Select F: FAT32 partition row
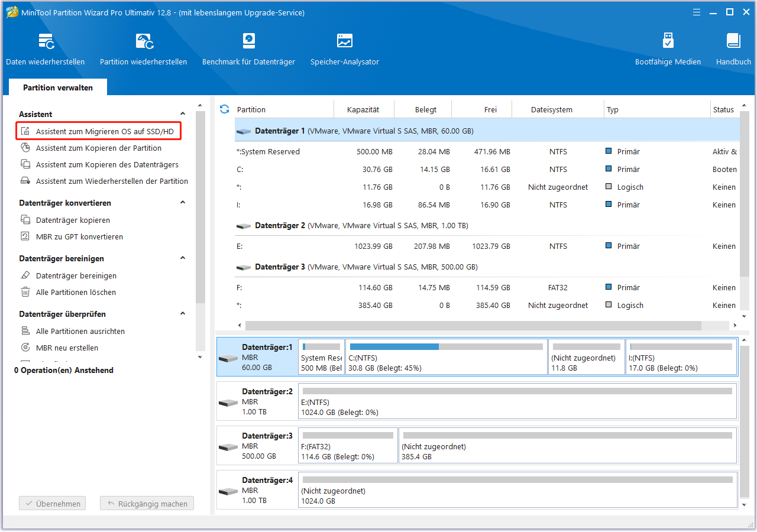The height and width of the screenshot is (532, 757). pos(487,287)
